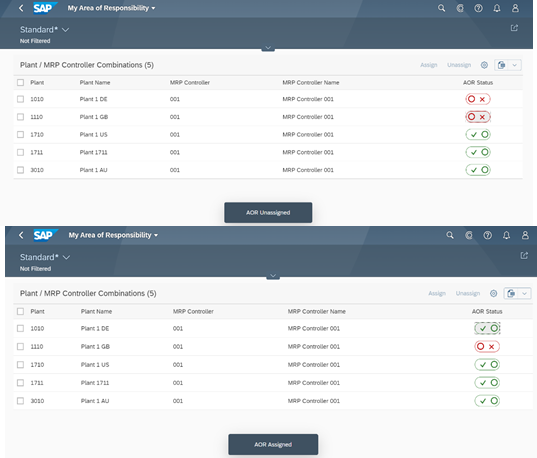Toggle AOR status for plant 1110 in lower table
Screen dimensions: 537x458
pyautogui.click(x=487, y=346)
